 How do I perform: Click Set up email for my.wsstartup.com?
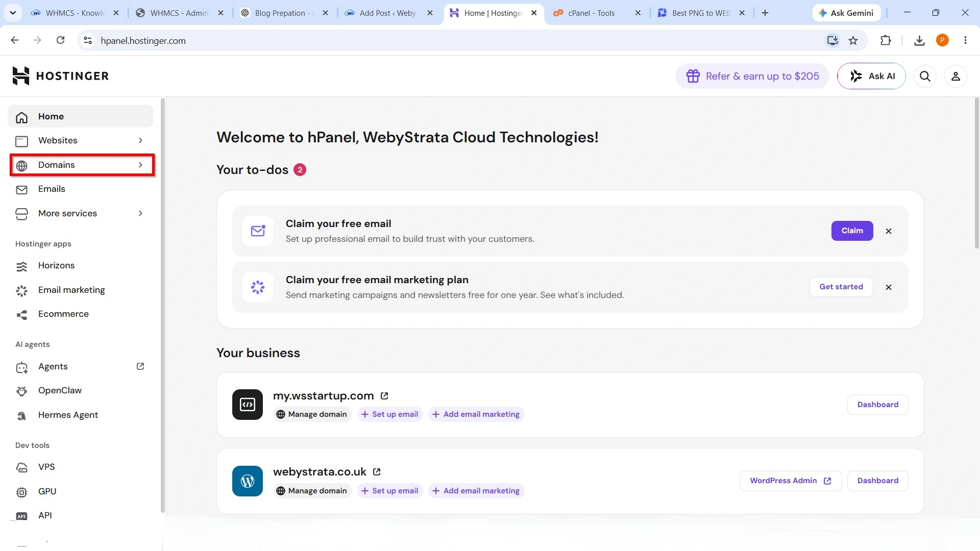point(389,414)
